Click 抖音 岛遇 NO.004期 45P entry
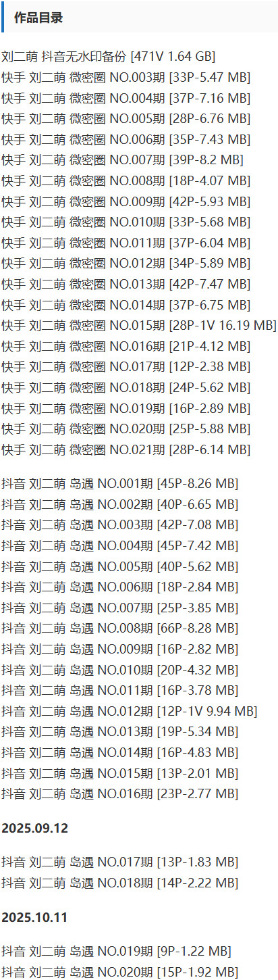This screenshot has width=278, height=980. point(119,545)
